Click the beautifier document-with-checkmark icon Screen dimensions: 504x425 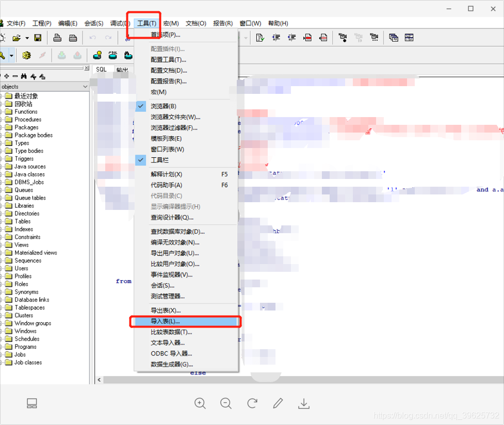[x=260, y=38]
